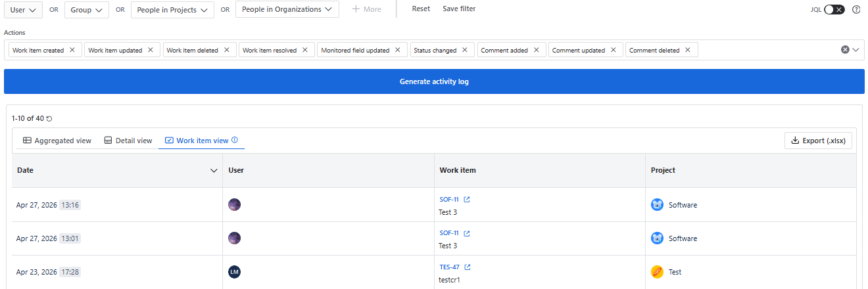Click the user avatar in the 13:01 row
Viewport: 868px width, 289px height.
click(234, 238)
